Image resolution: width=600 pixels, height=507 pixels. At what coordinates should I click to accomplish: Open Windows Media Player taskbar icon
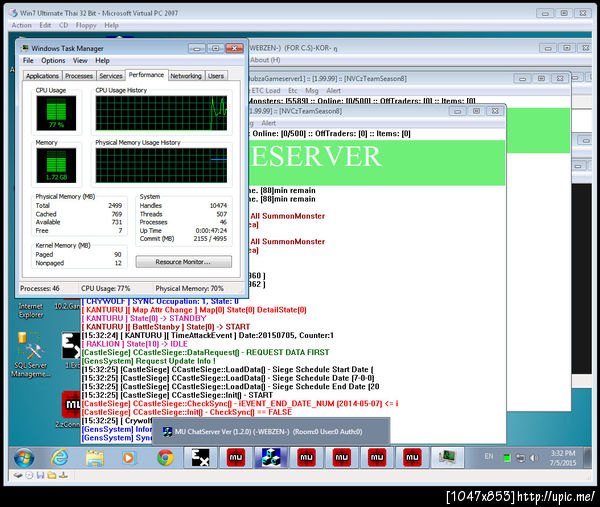[129, 458]
